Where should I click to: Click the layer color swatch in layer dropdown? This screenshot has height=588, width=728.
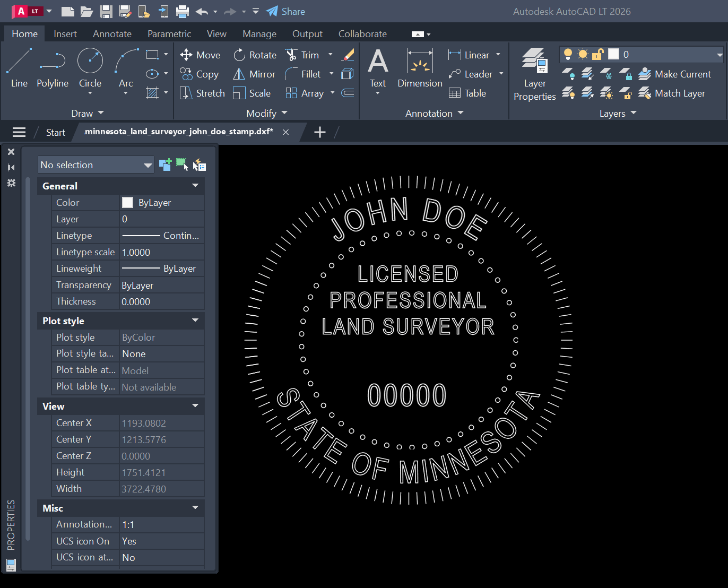pos(614,54)
